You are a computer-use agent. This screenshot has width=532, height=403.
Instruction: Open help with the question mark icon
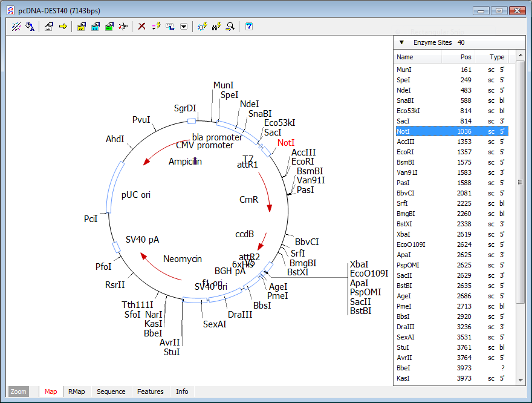click(249, 27)
